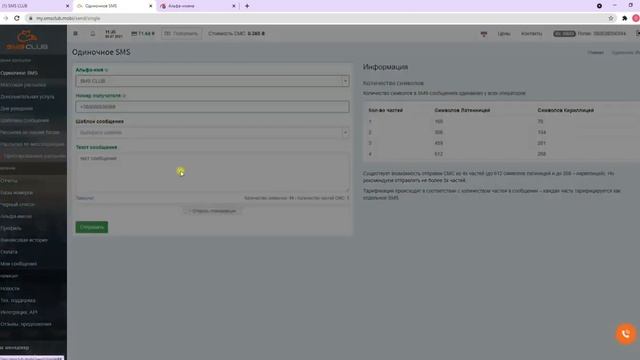640x360 pixels.
Task: Open Финансовая история in sidebar
Action: tap(24, 240)
